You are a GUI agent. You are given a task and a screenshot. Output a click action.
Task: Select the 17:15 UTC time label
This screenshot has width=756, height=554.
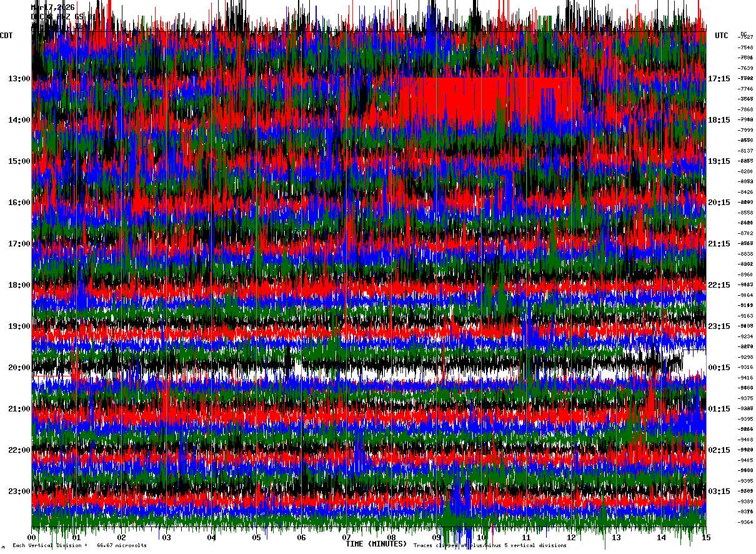(719, 79)
